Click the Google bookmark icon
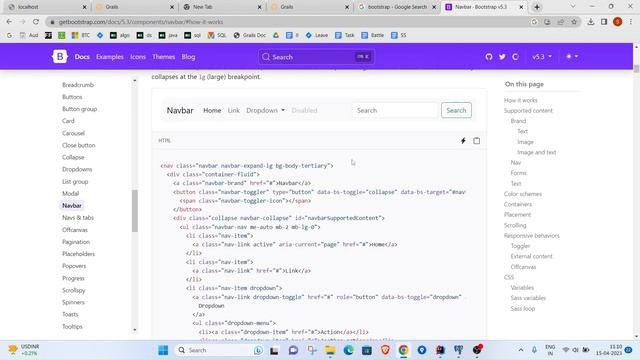 coord(9,36)
